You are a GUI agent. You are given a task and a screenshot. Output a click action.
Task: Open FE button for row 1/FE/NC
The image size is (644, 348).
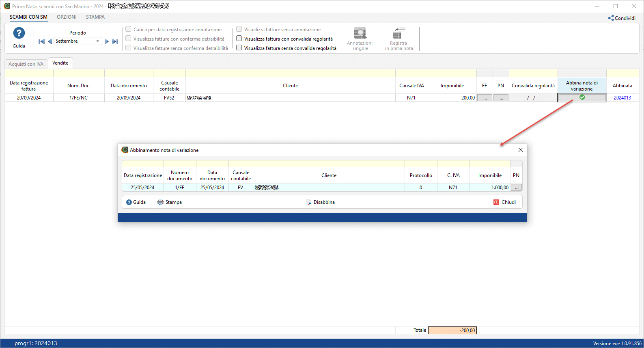pyautogui.click(x=485, y=98)
